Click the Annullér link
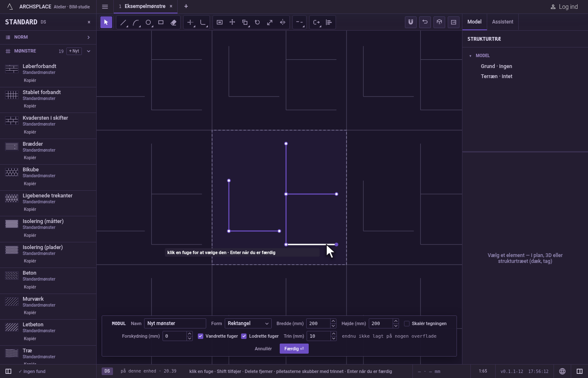588x378 pixels. 263,349
